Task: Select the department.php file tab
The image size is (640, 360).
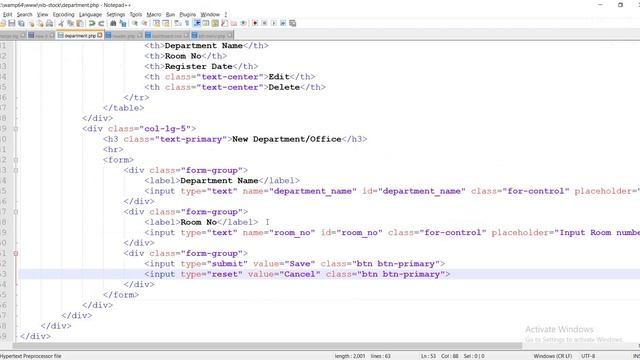Action: click(x=80, y=36)
